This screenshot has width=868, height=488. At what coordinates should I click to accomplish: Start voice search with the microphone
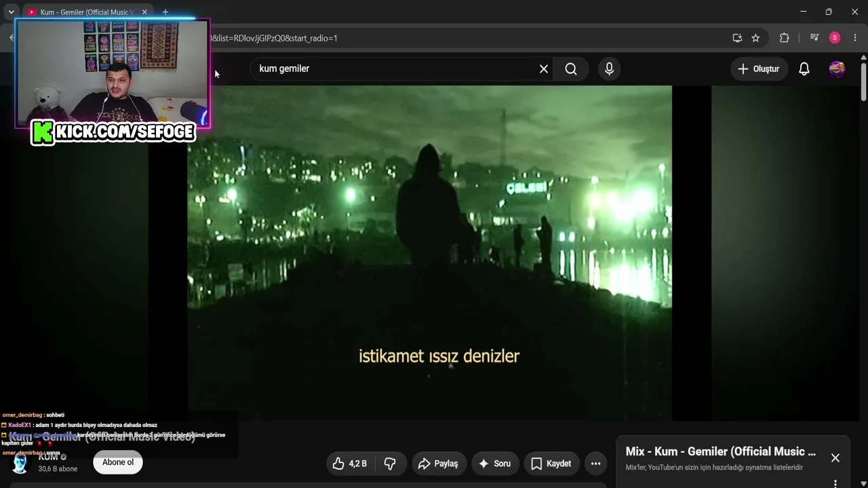609,68
